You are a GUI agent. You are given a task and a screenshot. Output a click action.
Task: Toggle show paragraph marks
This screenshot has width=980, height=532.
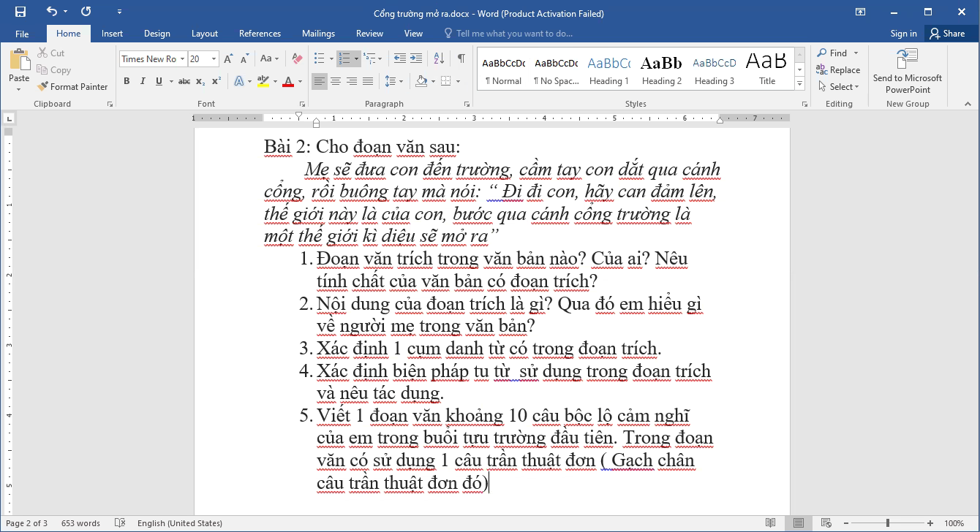coord(461,58)
